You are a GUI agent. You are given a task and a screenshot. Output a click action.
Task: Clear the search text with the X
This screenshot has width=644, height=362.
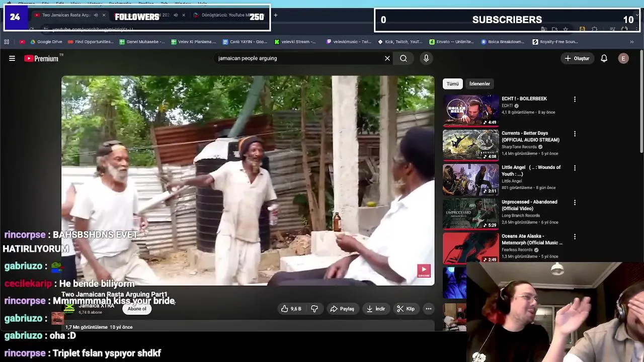click(x=387, y=58)
